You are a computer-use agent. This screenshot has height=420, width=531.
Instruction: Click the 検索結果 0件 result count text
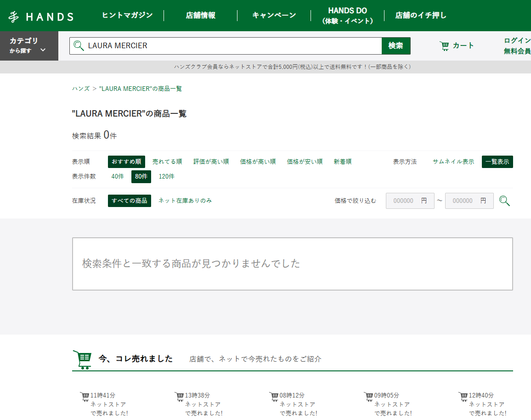[94, 135]
